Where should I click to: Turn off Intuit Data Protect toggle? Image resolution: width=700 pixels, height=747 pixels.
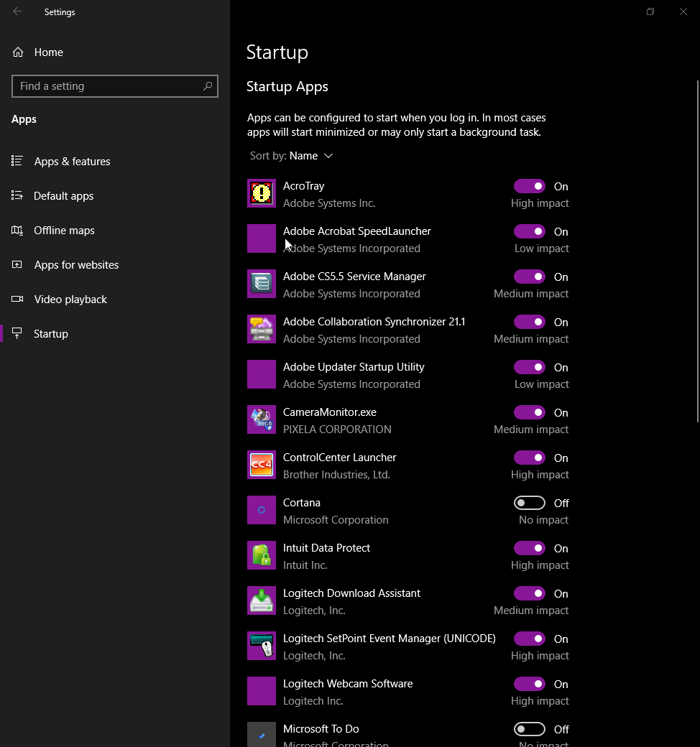click(529, 548)
